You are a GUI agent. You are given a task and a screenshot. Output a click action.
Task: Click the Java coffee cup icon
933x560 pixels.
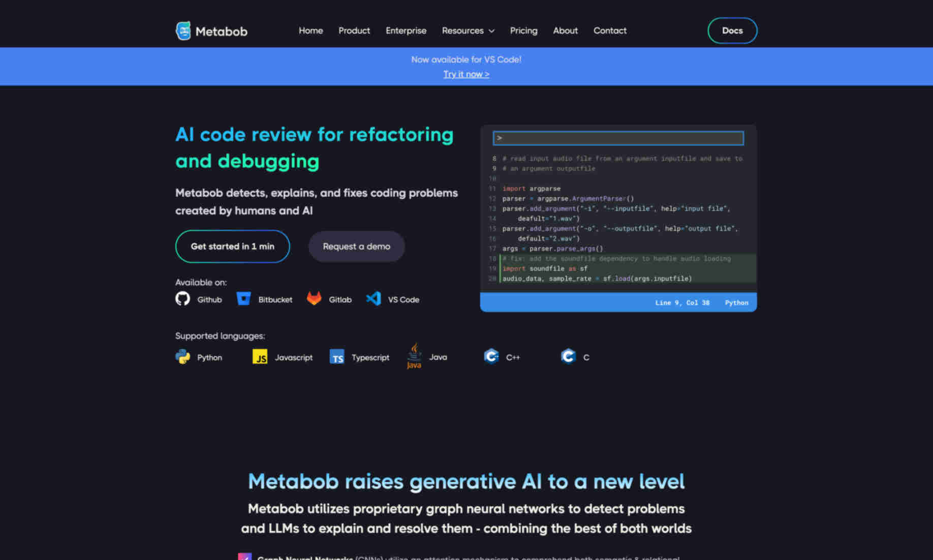pyautogui.click(x=414, y=356)
